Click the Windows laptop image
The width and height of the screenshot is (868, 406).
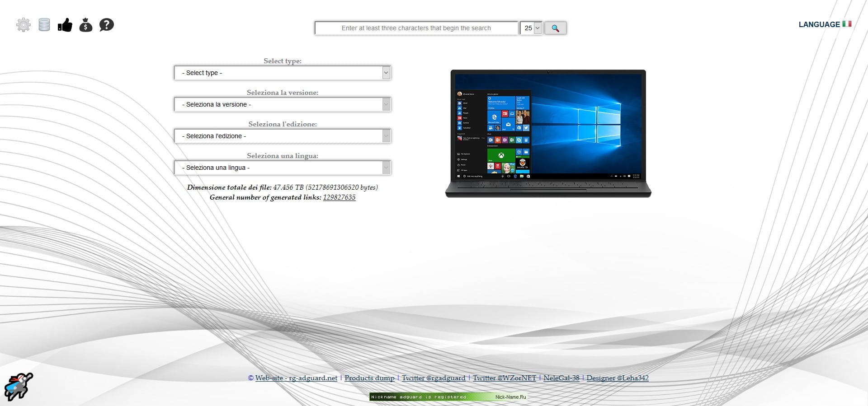548,133
